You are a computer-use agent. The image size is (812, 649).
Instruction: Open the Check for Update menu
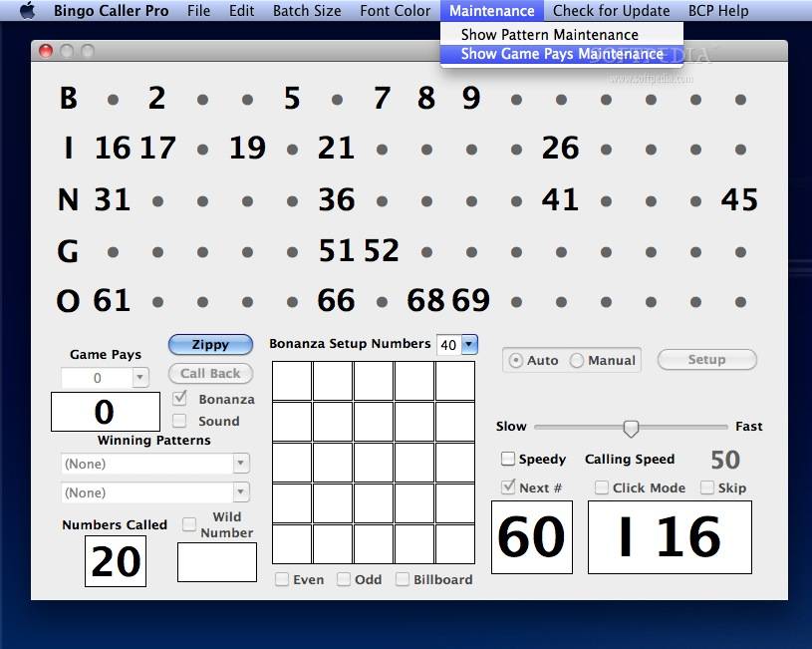[x=611, y=10]
